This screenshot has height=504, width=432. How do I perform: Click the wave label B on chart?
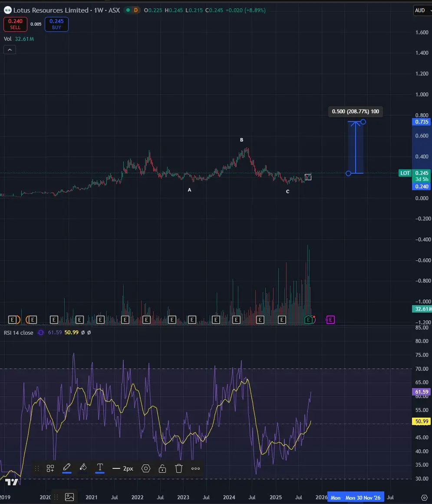tap(242, 140)
